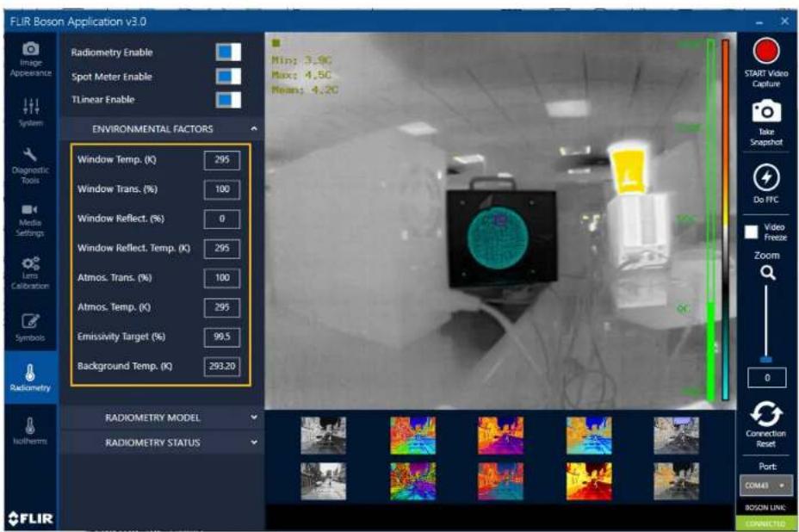
Task: Close the FLIR Boson Application window
Action: point(784,22)
